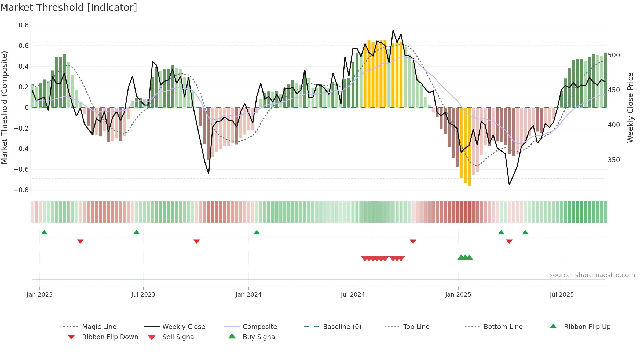Click ribbon flip up marker before Jul 2023
The height and width of the screenshot is (362, 644).
136,232
